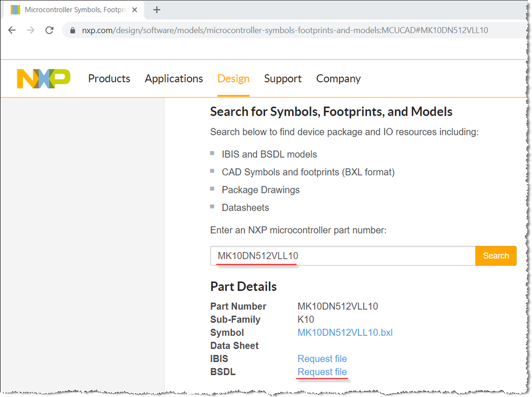Screen dimensions: 532x397
Task: Click the padlock site security icon
Action: 73,30
